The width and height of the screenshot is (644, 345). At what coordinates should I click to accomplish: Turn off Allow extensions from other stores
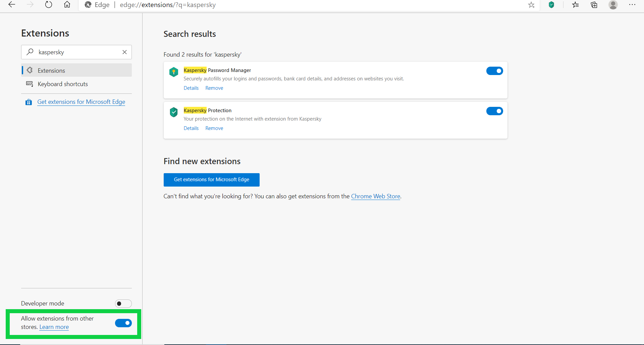[x=123, y=323]
